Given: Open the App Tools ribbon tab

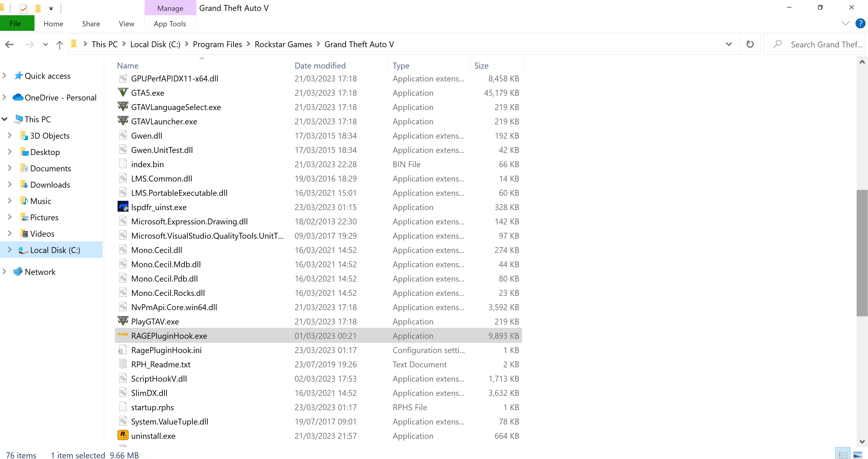Looking at the screenshot, I should coord(170,24).
